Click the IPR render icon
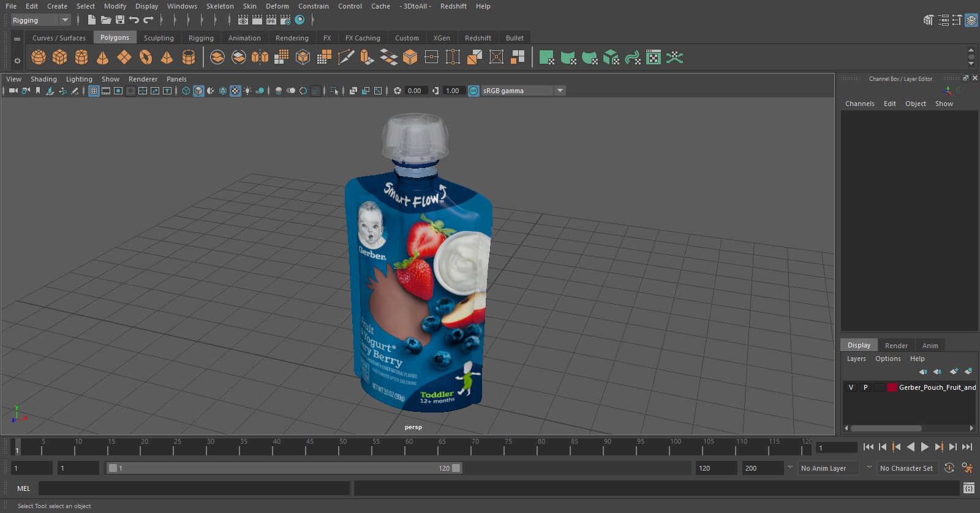Image resolution: width=980 pixels, height=513 pixels. click(x=271, y=20)
